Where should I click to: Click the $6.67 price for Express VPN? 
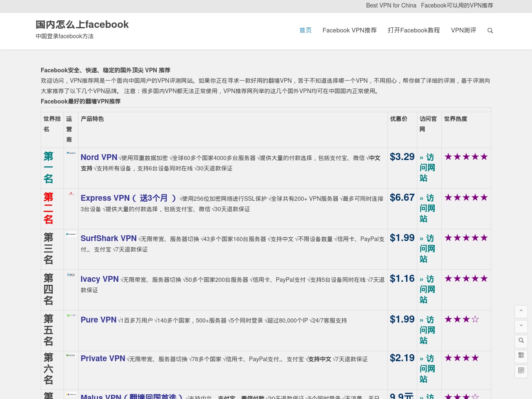coord(402,197)
